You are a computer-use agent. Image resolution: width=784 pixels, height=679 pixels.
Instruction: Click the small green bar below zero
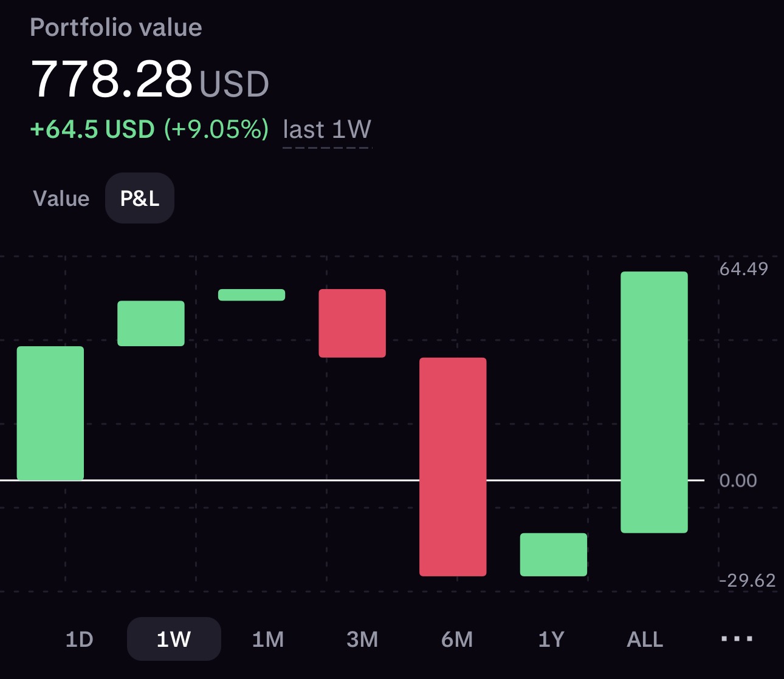(554, 554)
